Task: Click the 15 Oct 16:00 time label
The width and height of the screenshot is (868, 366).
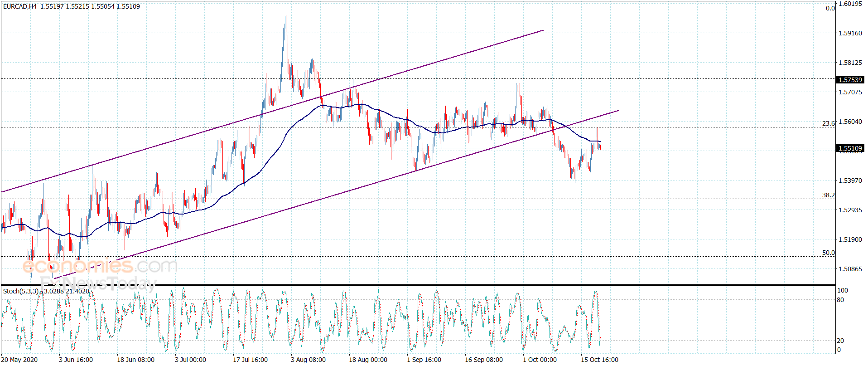Action: click(600, 360)
